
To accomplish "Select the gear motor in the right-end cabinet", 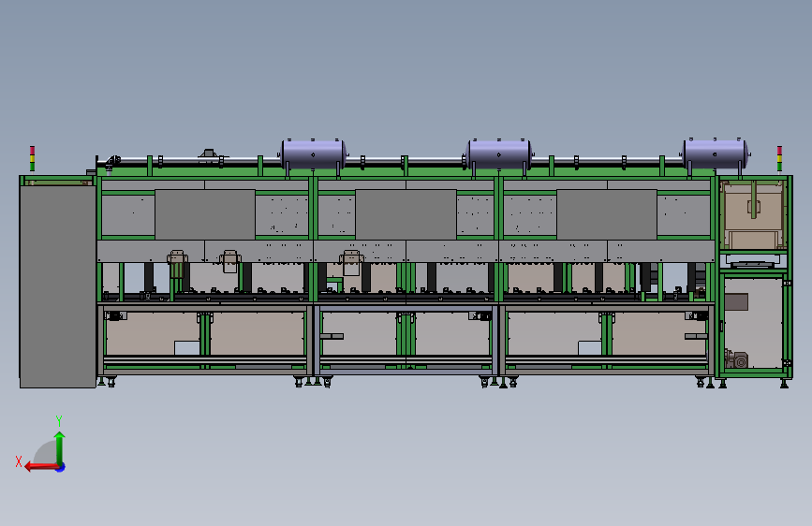I will 737,358.
